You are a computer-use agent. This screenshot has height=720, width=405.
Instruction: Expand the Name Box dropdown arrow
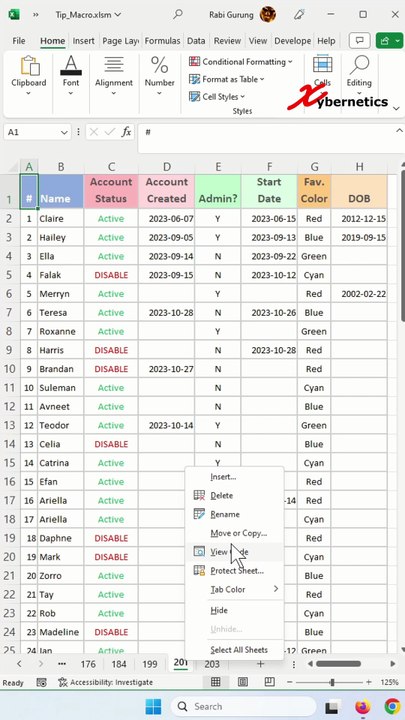64,132
